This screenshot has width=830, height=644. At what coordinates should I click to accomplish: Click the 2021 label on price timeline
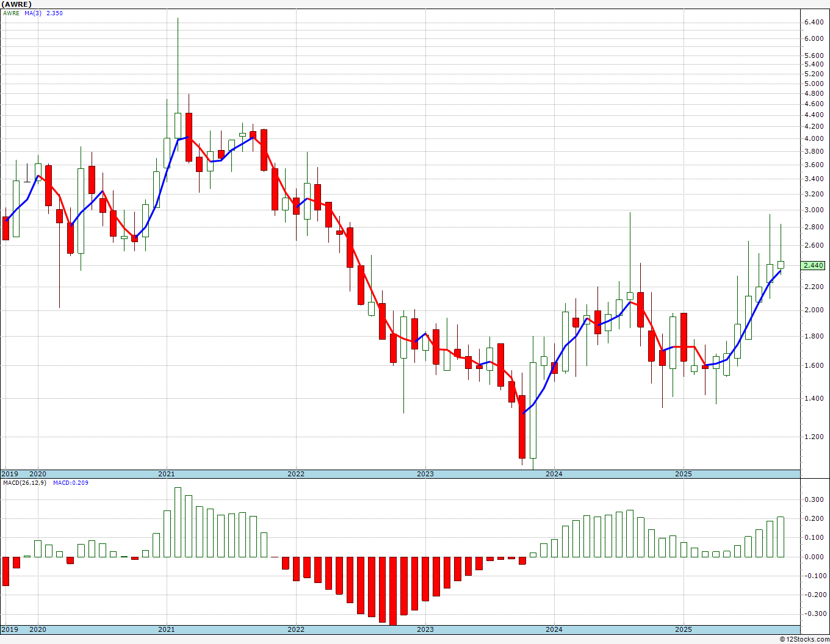point(167,474)
